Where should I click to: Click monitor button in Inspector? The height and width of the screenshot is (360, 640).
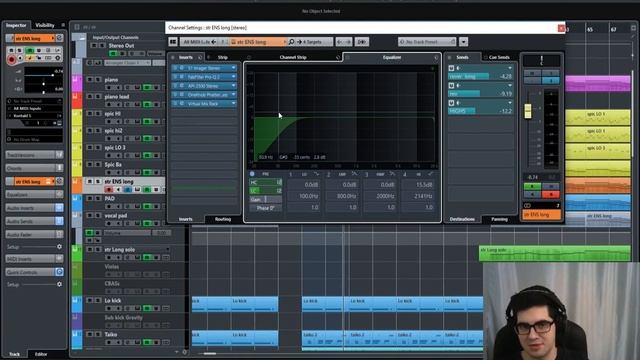click(20, 59)
